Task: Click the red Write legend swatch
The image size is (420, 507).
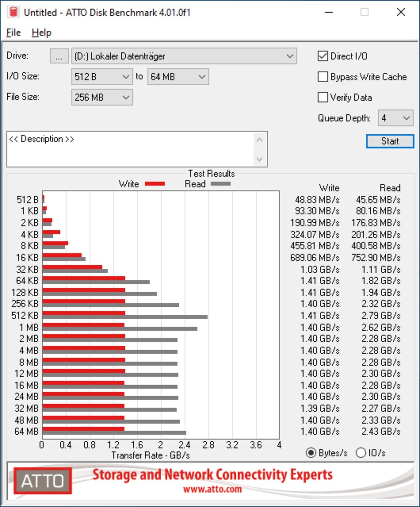Action: 155,184
